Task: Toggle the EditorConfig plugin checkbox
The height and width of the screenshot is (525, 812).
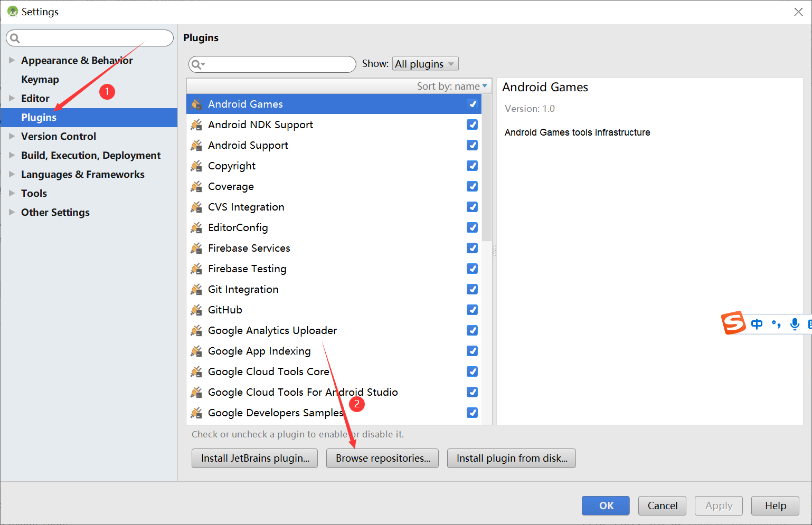Action: point(473,227)
